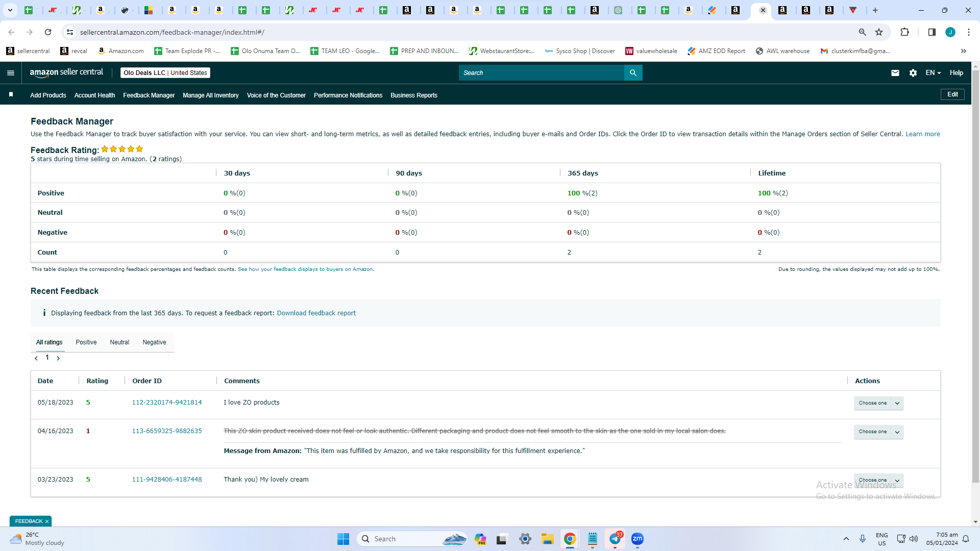Viewport: 980px width, 551px height.
Task: Go to next feedback page arrow
Action: [58, 358]
